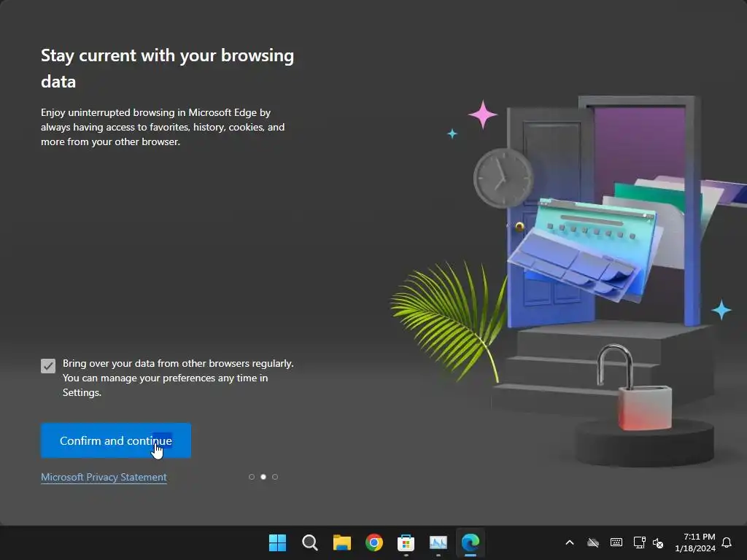
Task: Open the monitor graph app in taskbar
Action: pos(438,542)
